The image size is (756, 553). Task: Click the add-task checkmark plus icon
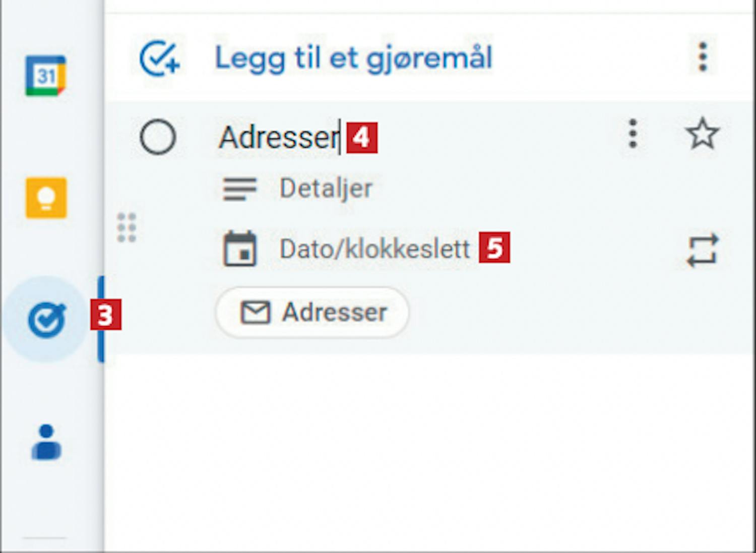click(x=159, y=58)
